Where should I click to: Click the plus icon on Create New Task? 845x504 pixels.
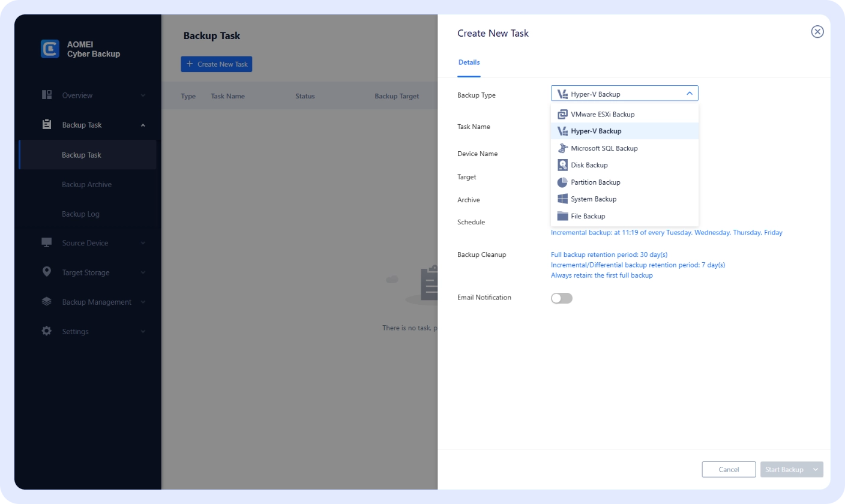click(x=190, y=64)
